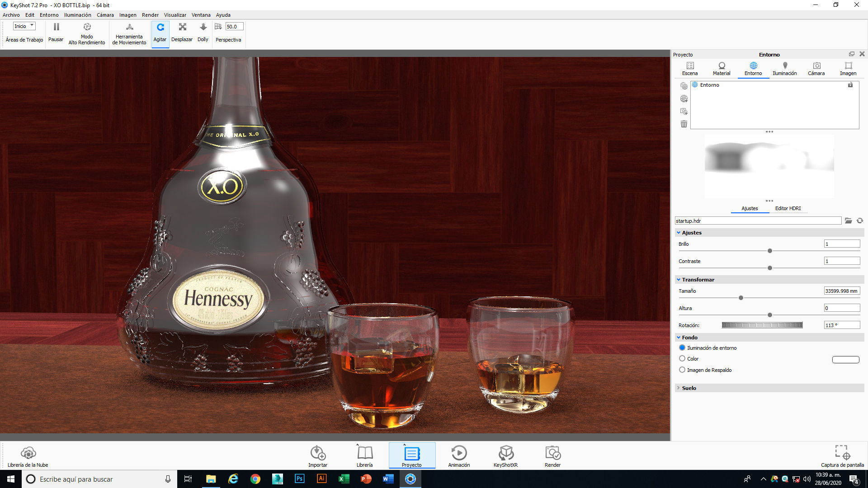Click the background Color swatch

click(x=846, y=360)
